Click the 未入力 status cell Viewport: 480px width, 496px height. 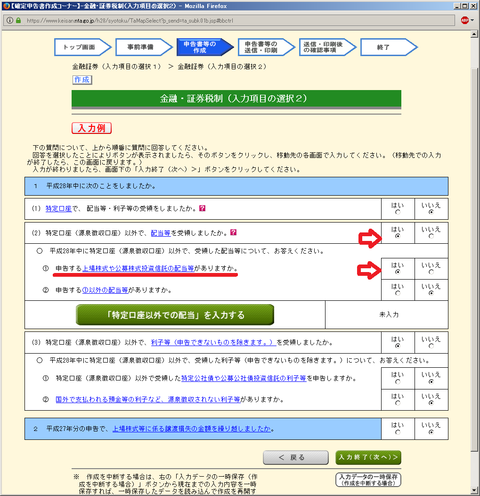[387, 315]
